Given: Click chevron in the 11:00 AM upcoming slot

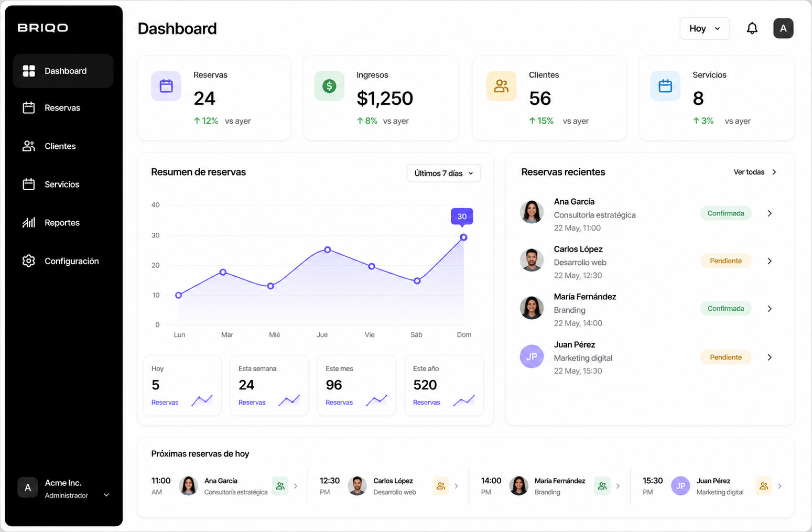Looking at the screenshot, I should tap(296, 486).
